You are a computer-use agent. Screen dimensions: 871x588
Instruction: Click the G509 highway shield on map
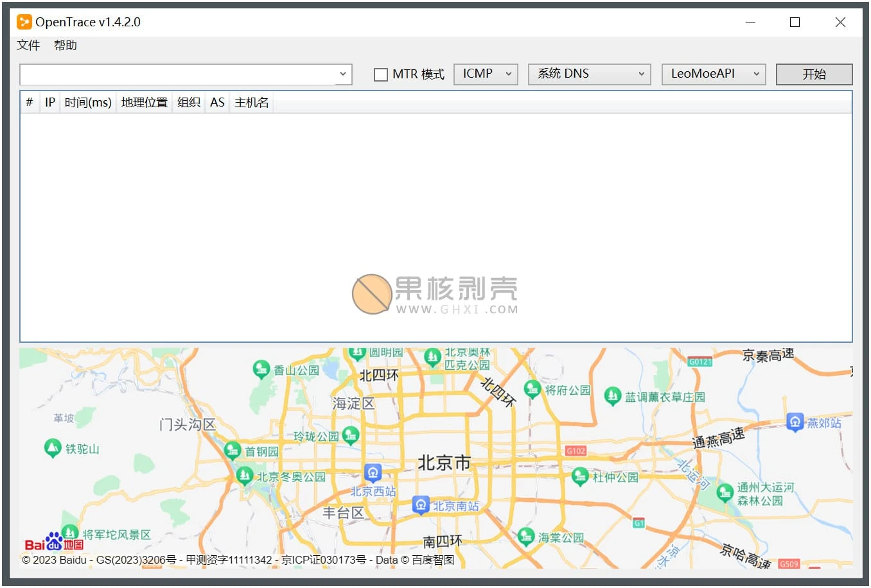coord(789,564)
